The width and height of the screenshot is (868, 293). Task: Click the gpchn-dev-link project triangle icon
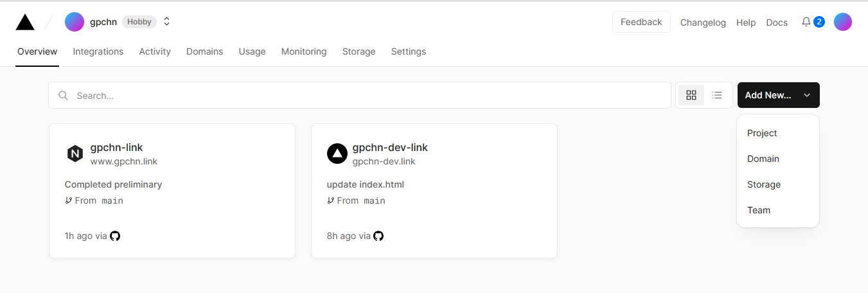pyautogui.click(x=337, y=154)
